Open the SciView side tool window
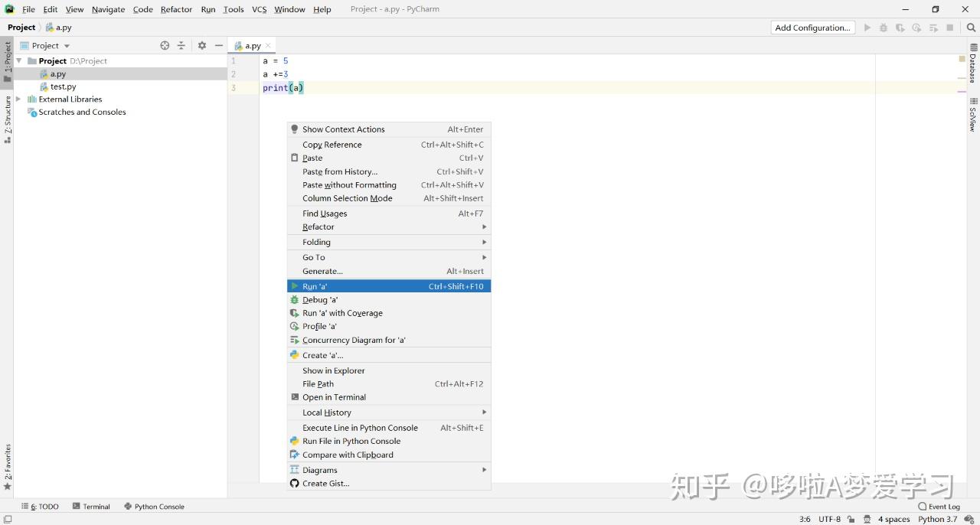The height and width of the screenshot is (525, 980). point(973,115)
